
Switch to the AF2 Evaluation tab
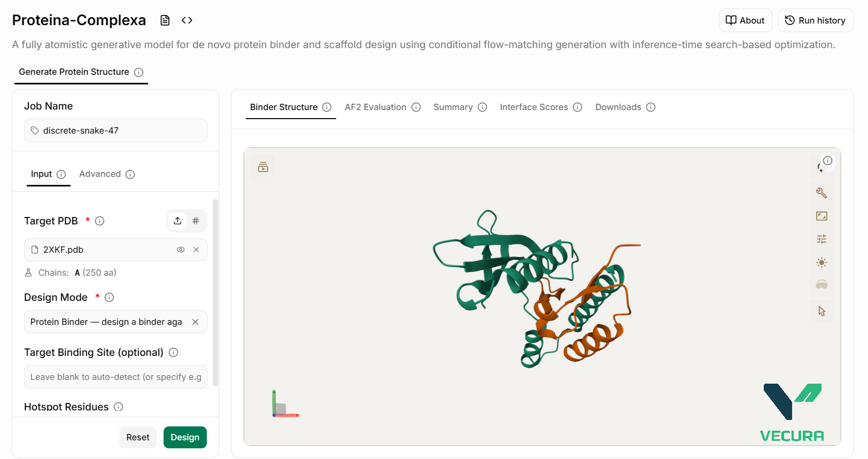[x=383, y=107]
